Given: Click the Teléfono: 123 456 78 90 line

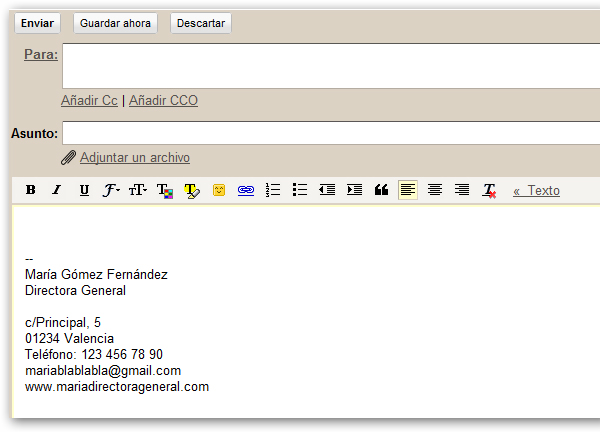Looking at the screenshot, I should pyautogui.click(x=94, y=355).
